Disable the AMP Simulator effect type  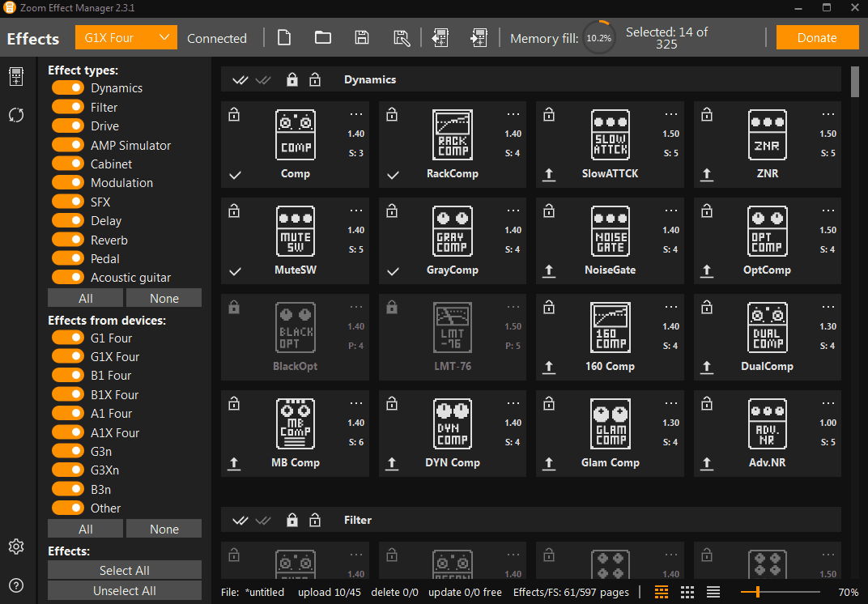point(68,145)
